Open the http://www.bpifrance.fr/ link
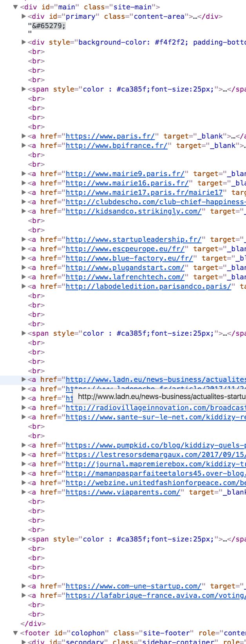Screen dimensions: 246x644 117,146
